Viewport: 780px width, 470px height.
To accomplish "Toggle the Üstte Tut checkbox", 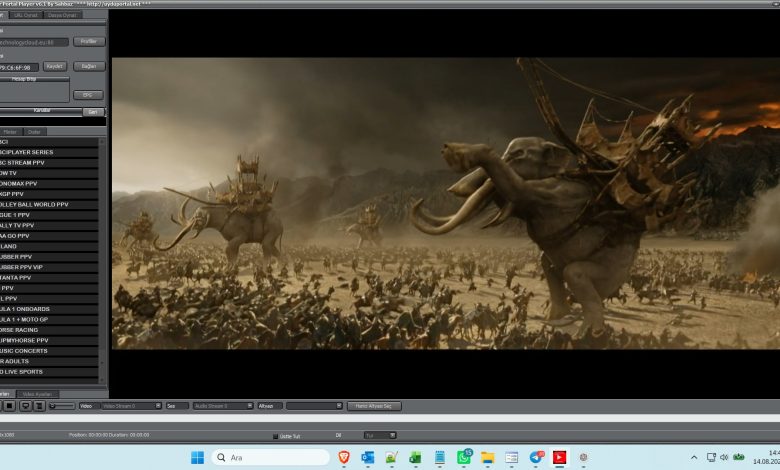I will (276, 436).
